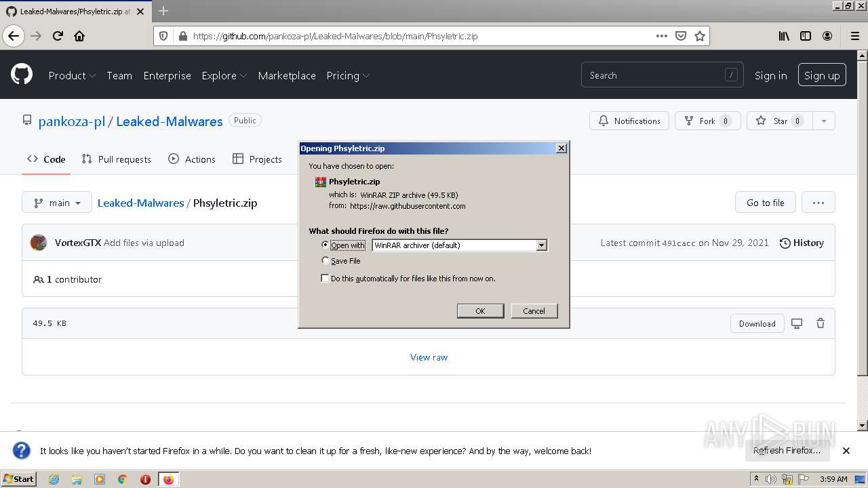The width and height of the screenshot is (868, 488).
Task: Open Marketplace link in header
Action: pos(287,75)
